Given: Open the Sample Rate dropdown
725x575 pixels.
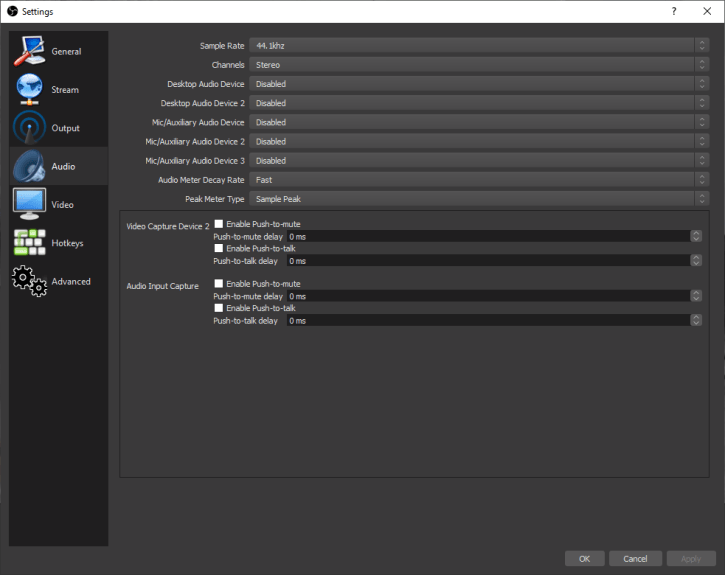Looking at the screenshot, I should pyautogui.click(x=471, y=46).
